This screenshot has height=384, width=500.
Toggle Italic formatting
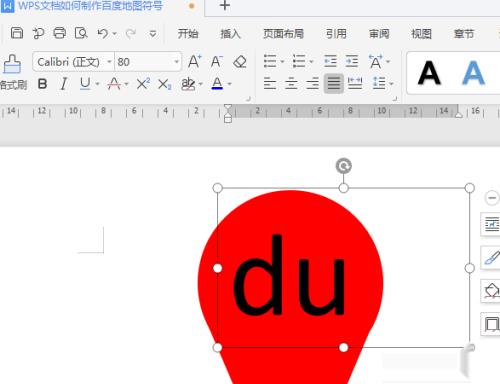point(63,84)
